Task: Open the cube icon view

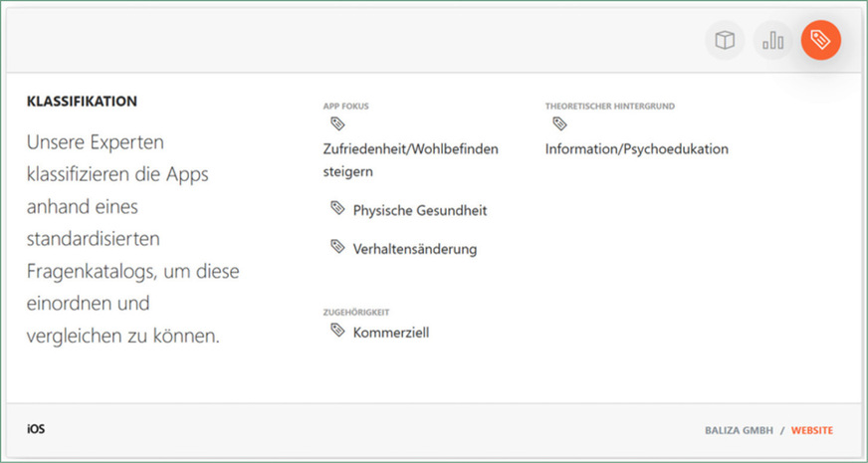Action: coord(725,41)
